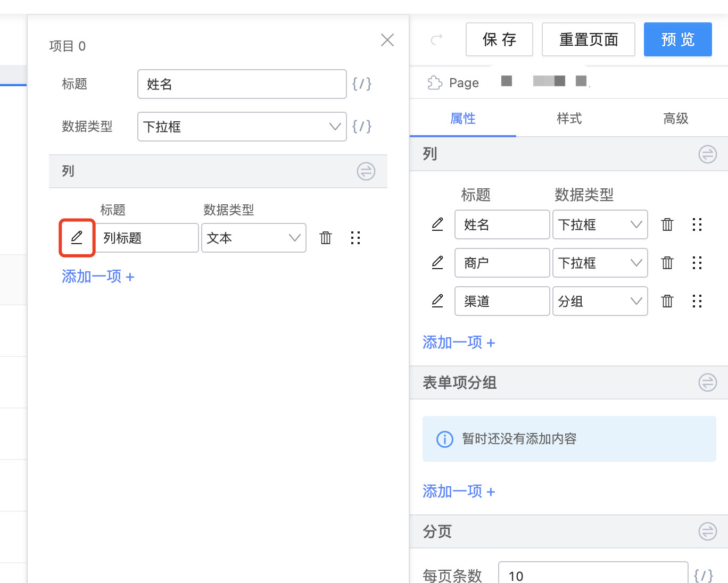Switch mode icon in the right panel 列 header
The height and width of the screenshot is (583, 728).
[708, 154]
